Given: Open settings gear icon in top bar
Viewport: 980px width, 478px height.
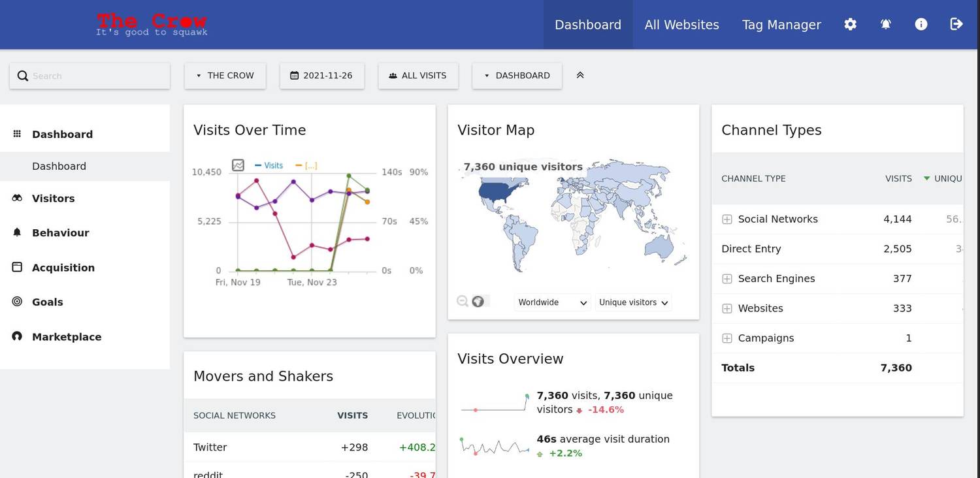Looking at the screenshot, I should click(850, 24).
